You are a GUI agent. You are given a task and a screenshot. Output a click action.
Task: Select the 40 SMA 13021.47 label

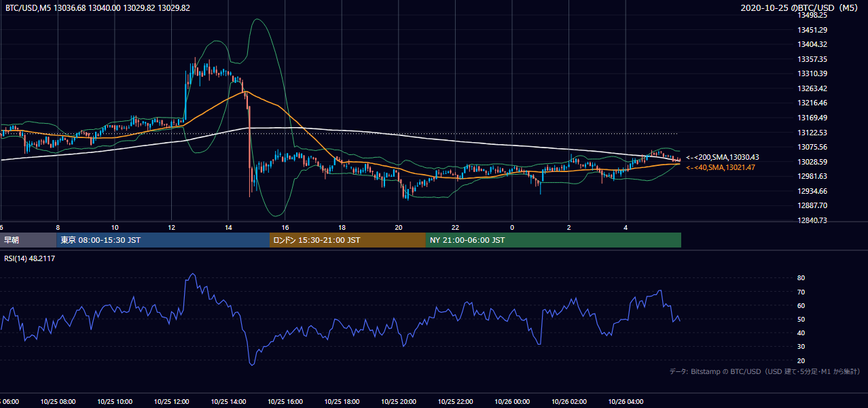click(x=721, y=167)
